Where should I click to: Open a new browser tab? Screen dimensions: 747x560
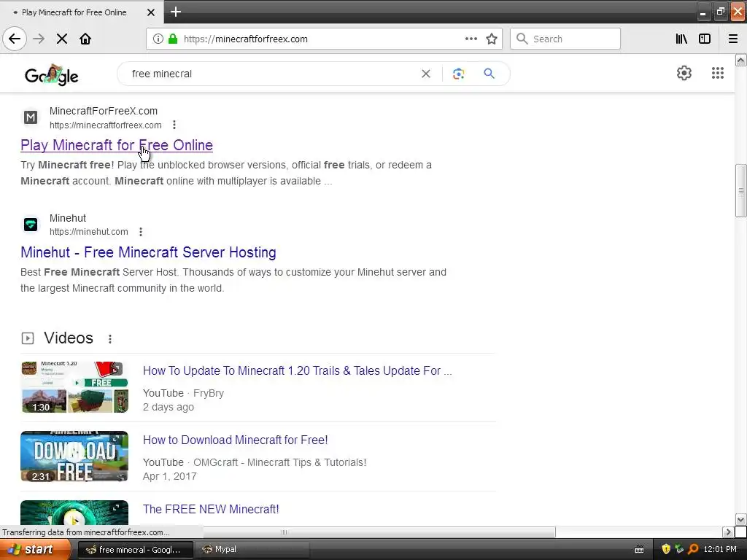(x=175, y=12)
